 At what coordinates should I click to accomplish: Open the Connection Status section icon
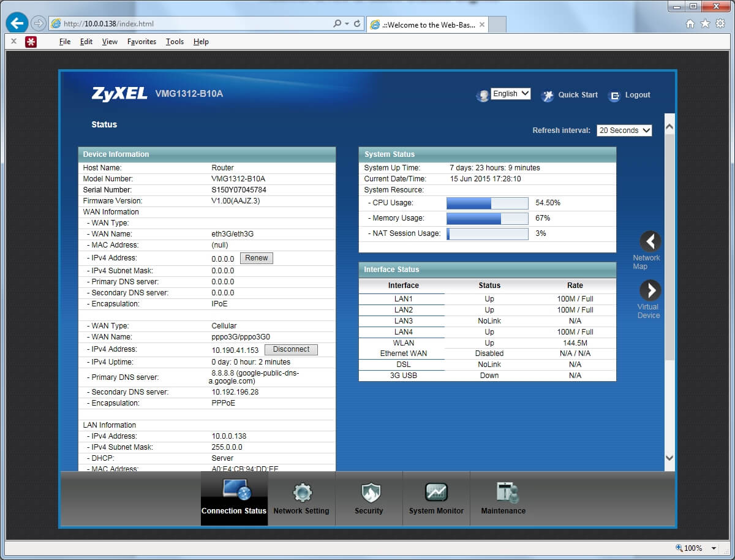tap(235, 491)
